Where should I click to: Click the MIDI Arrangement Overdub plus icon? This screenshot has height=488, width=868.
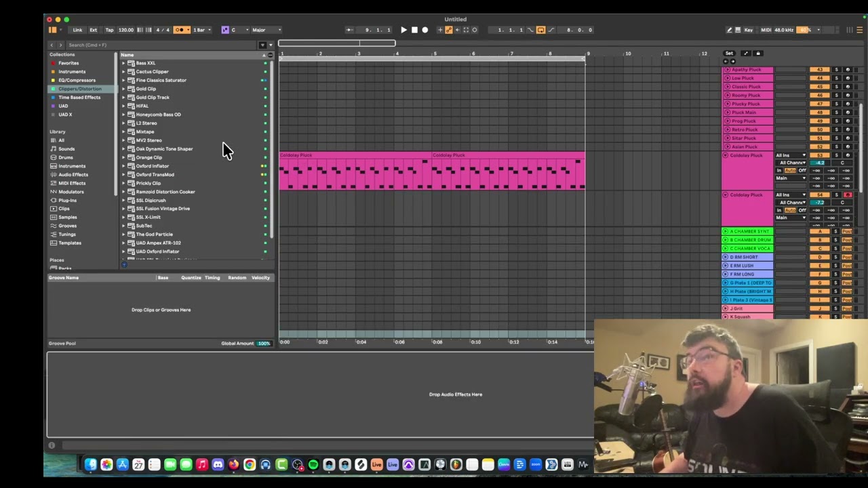pyautogui.click(x=440, y=30)
